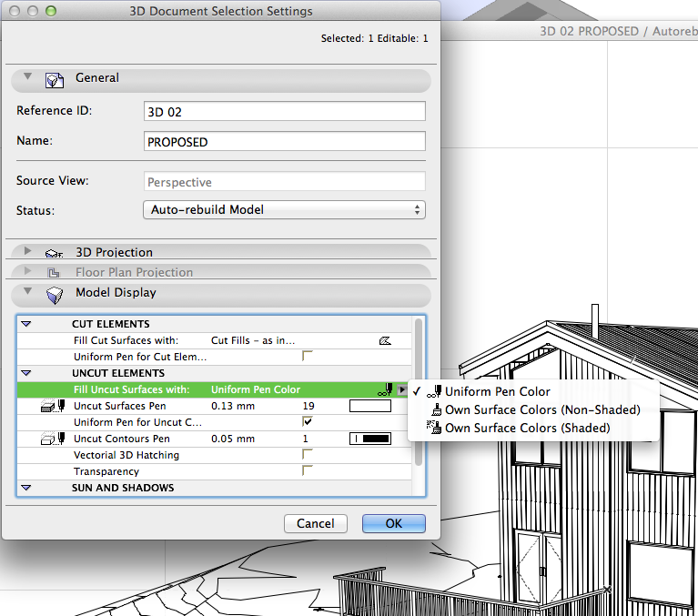Click the Source View Perspective field
698x616 pixels.
click(x=285, y=182)
